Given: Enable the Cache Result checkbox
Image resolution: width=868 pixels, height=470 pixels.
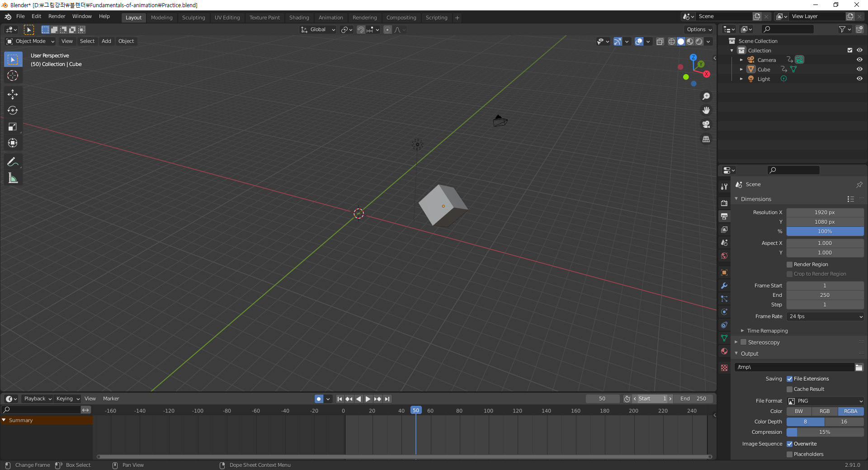Looking at the screenshot, I should click(790, 389).
